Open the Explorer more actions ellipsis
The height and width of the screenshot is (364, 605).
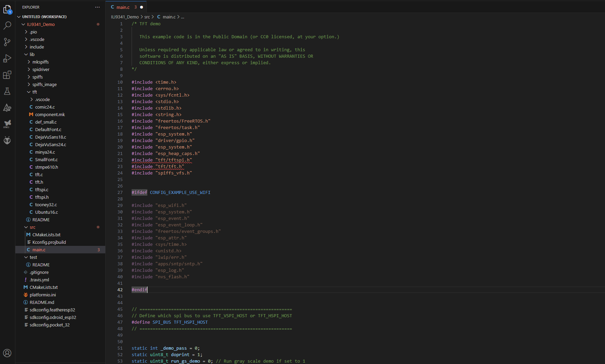pos(97,7)
